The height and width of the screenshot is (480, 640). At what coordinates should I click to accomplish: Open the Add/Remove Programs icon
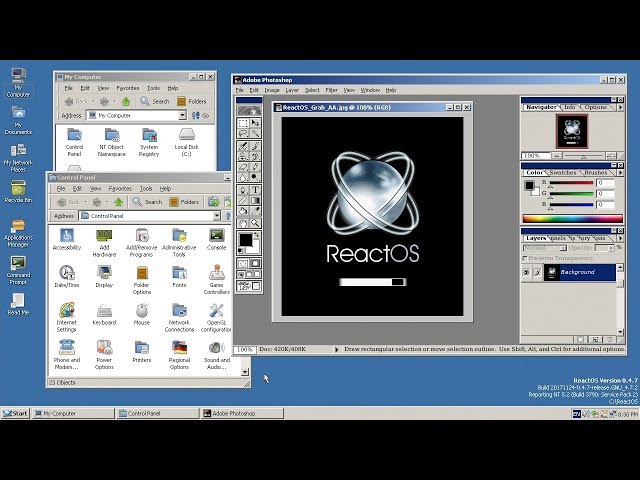(141, 242)
